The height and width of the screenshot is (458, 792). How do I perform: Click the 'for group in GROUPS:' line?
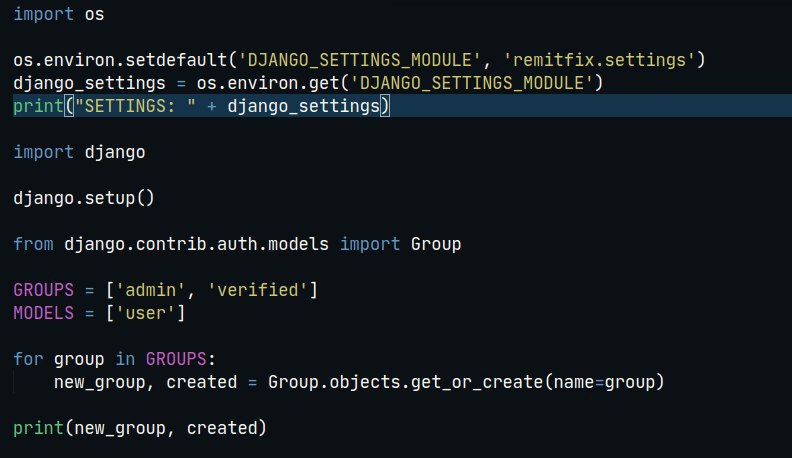pyautogui.click(x=115, y=359)
